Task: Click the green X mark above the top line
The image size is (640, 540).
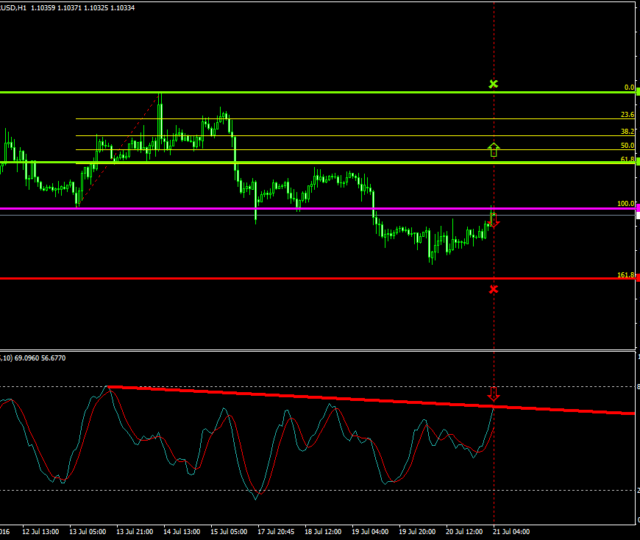Action: [x=493, y=84]
